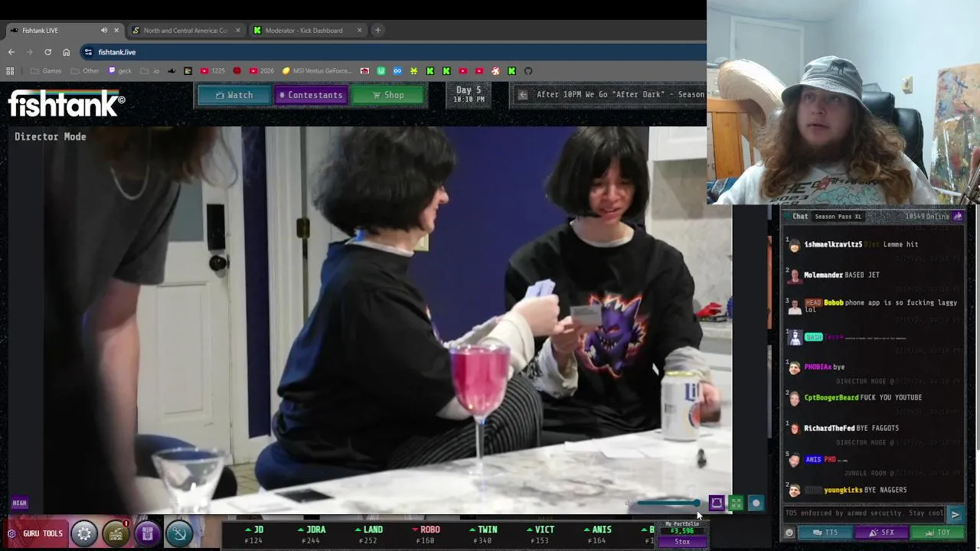This screenshot has width=980, height=551.
Task: Click site info icon in address bar
Action: point(88,52)
